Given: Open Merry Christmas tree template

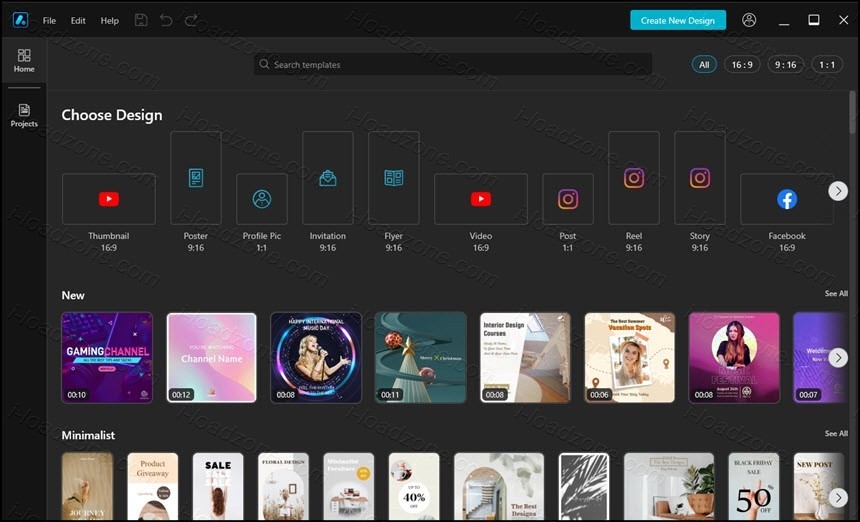Looking at the screenshot, I should [421, 358].
